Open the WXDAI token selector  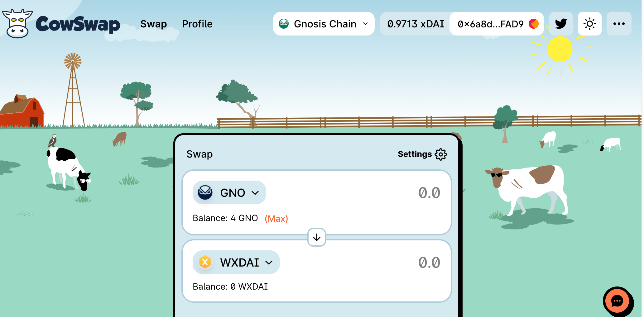pos(236,262)
